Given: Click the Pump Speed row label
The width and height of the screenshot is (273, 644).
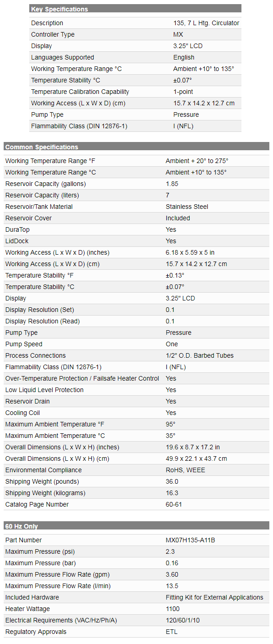Looking at the screenshot, I should [24, 344].
